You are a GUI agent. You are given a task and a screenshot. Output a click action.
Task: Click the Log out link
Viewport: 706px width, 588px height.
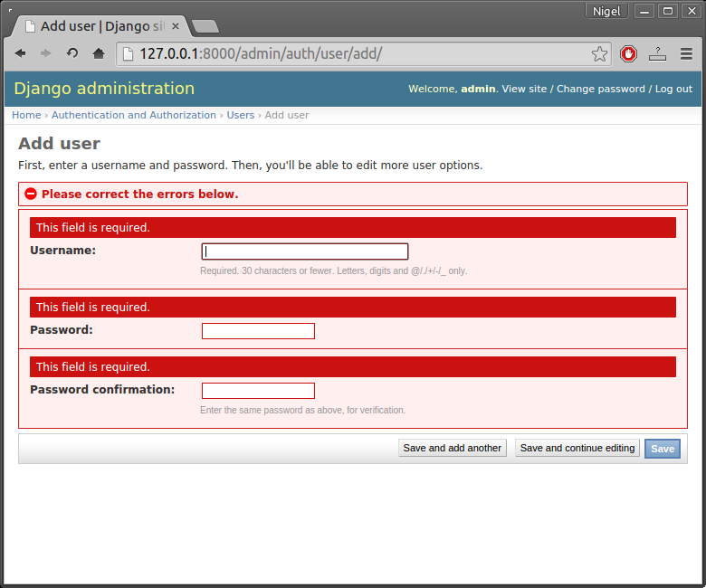coord(673,89)
